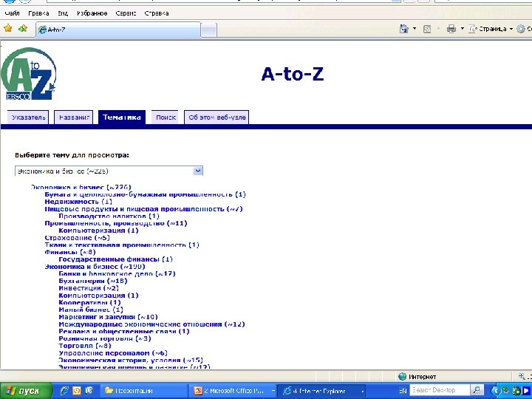Viewport: 532px width, 399px height.
Task: Select the Тематика tab
Action: pyautogui.click(x=122, y=117)
